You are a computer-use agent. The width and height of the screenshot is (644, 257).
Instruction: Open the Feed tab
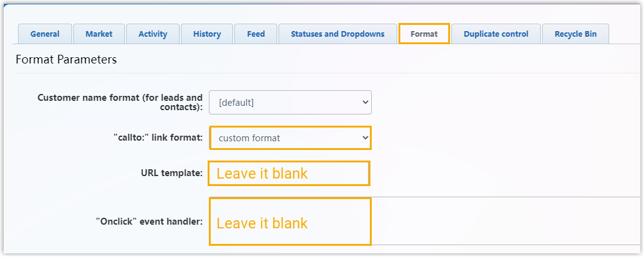coord(256,34)
